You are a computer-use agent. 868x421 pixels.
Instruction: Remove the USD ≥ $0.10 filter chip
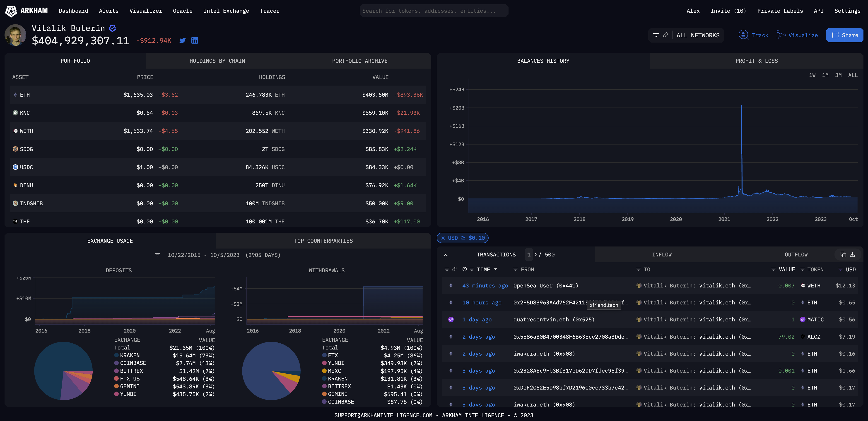[443, 238]
